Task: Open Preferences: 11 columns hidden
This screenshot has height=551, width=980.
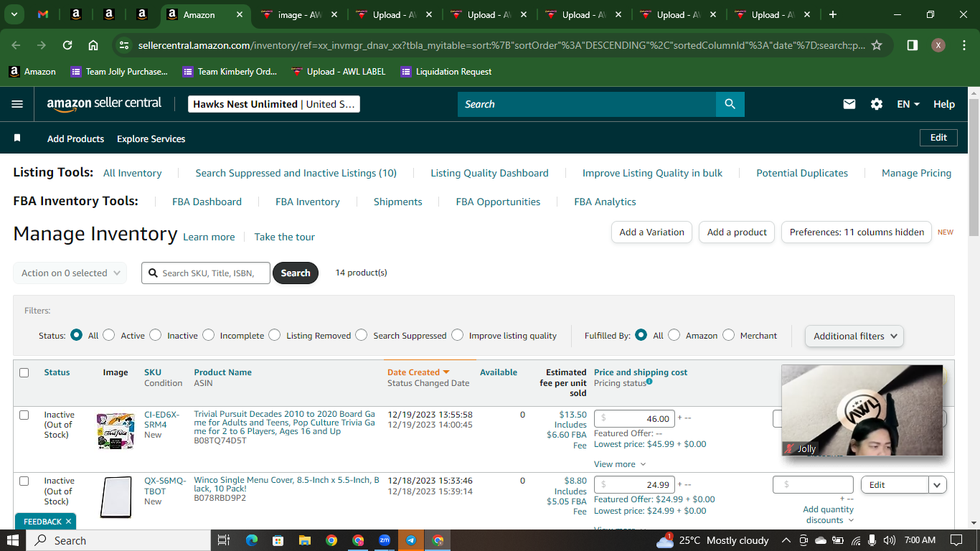Action: 857,232
